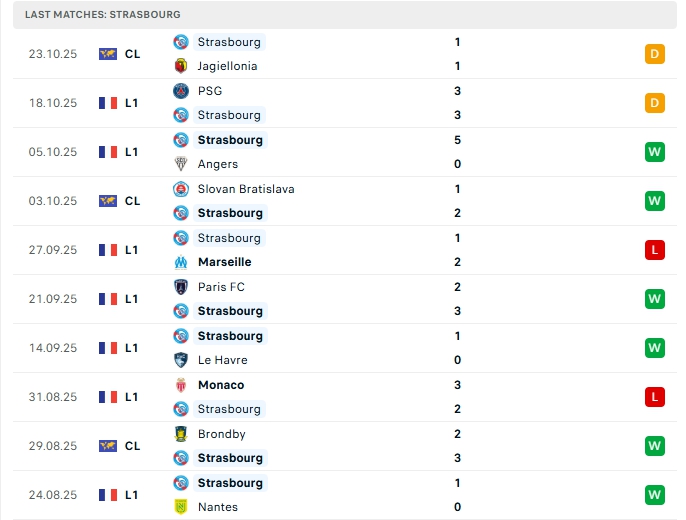Open the Jagiellonia team link
Image resolution: width=686 pixels, height=520 pixels.
tap(227, 66)
